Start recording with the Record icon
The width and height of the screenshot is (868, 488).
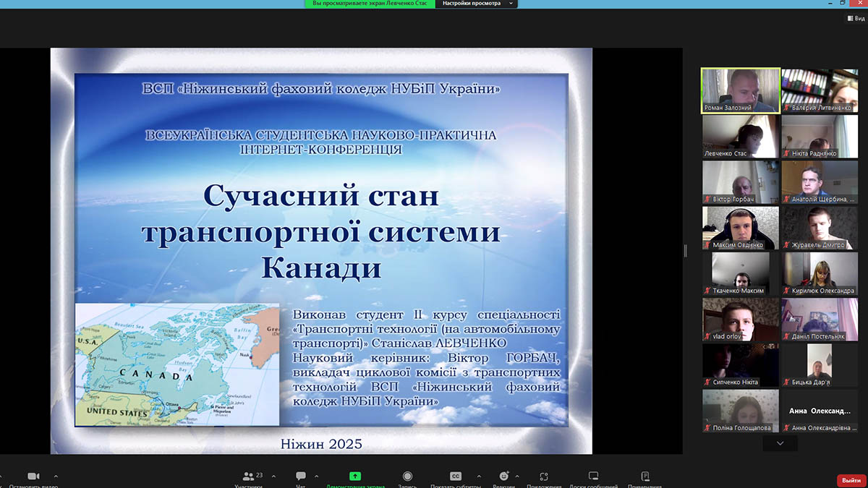[x=407, y=476]
